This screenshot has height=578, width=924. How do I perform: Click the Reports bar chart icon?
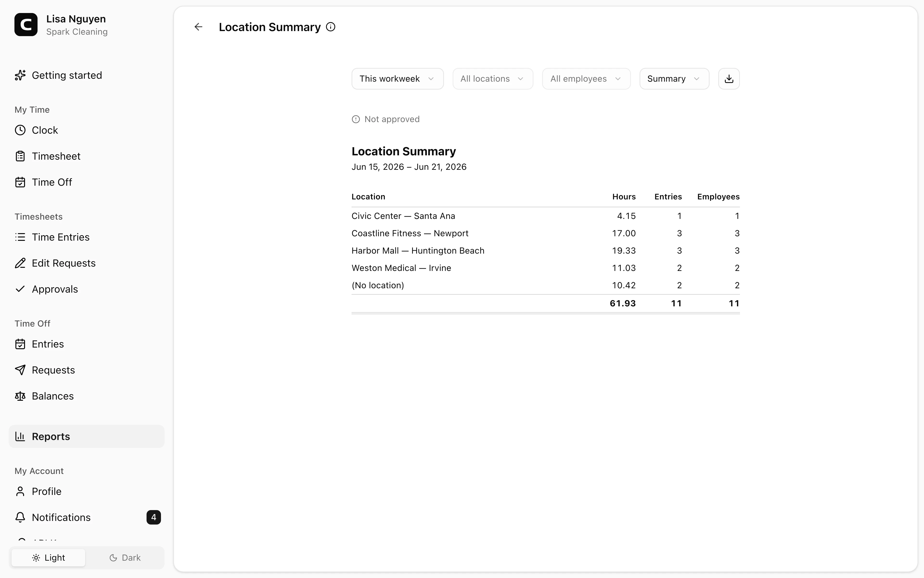(20, 436)
